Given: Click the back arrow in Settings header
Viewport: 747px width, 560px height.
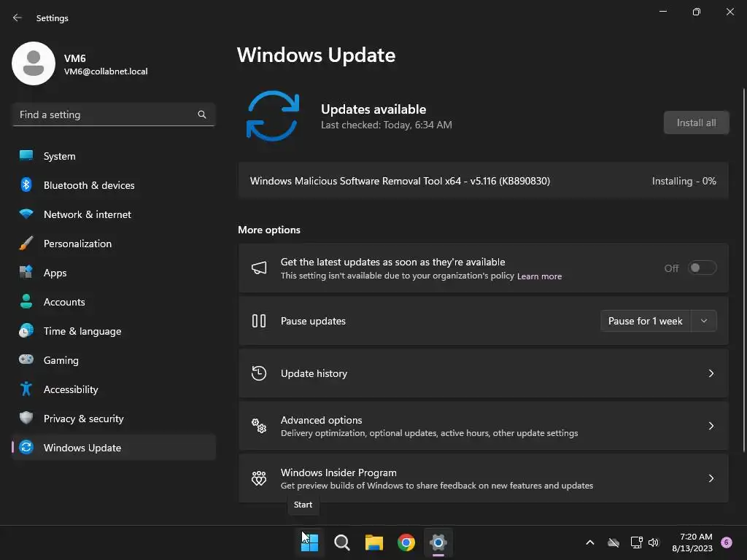Looking at the screenshot, I should pyautogui.click(x=18, y=17).
